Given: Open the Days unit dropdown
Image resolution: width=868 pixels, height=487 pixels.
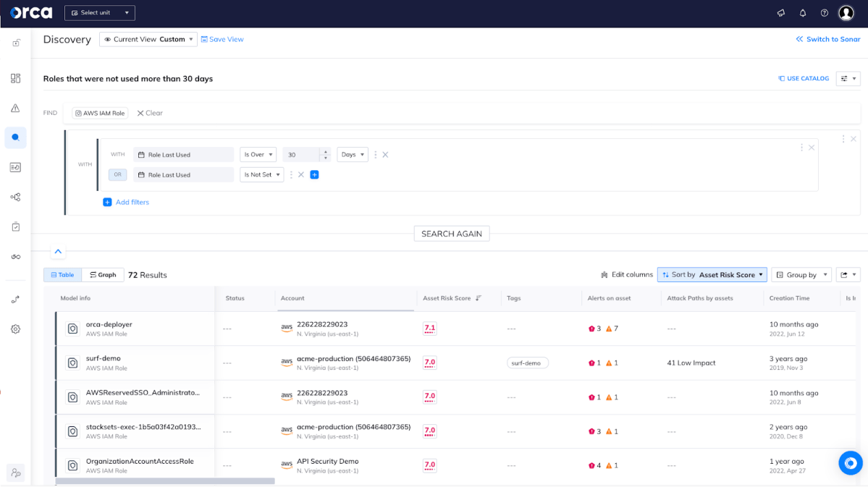Looking at the screenshot, I should 353,155.
